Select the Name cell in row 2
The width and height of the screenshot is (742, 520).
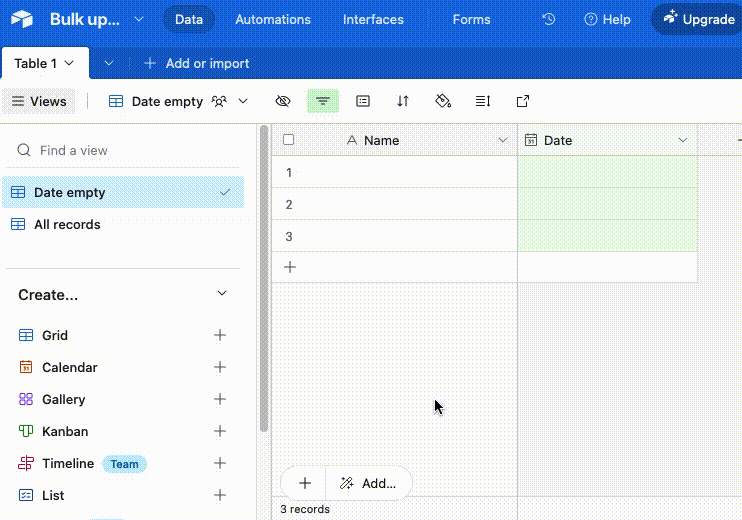407,204
